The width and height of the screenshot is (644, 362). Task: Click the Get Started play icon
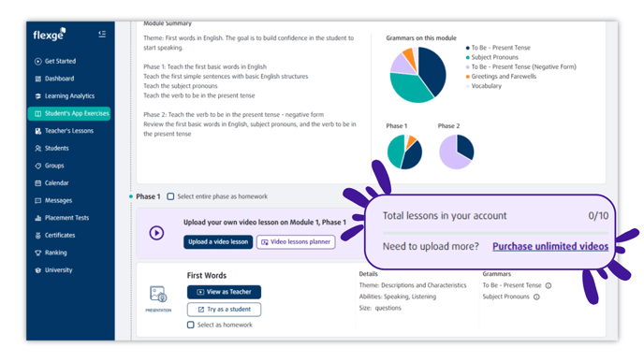(x=37, y=61)
